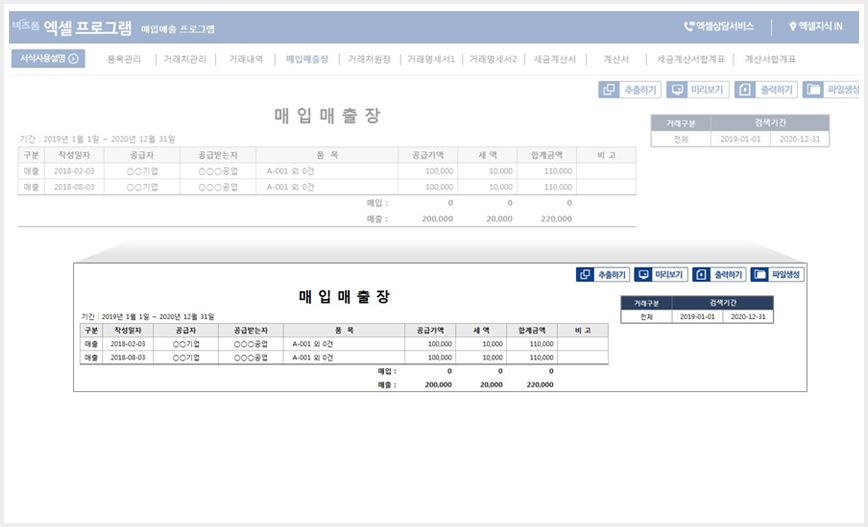Click the 파일생성 icon in enlarged panel
This screenshot has height=527, width=868.
[760, 275]
